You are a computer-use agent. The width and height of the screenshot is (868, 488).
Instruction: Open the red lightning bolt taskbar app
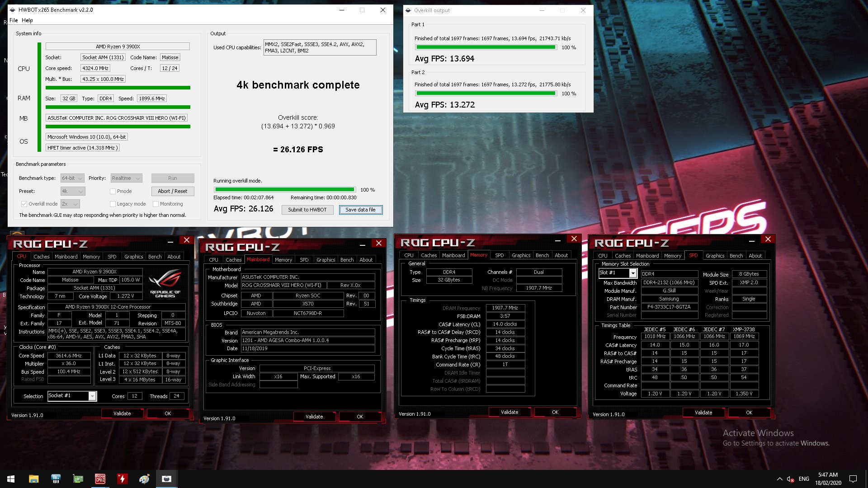click(x=122, y=479)
